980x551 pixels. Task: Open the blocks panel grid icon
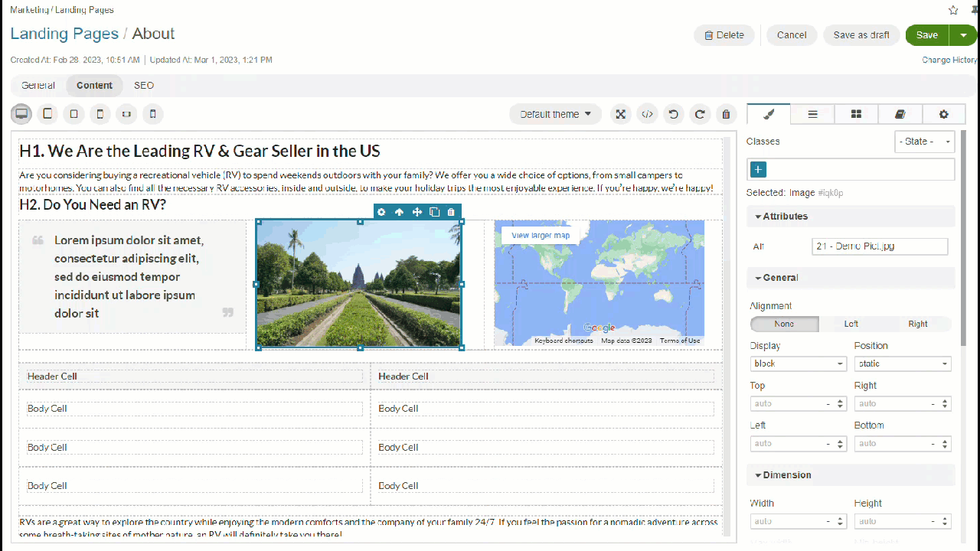pyautogui.click(x=856, y=114)
